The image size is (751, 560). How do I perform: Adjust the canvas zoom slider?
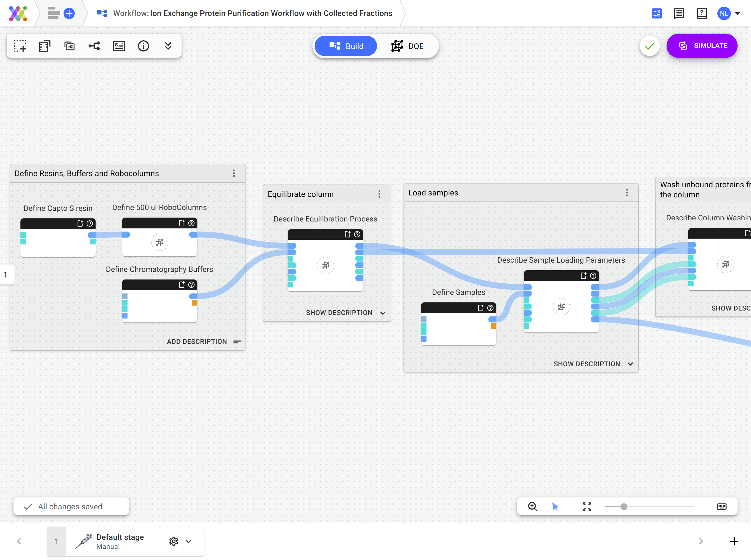tap(623, 507)
